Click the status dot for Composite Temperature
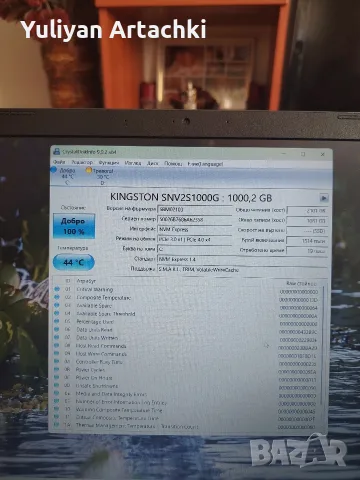 pos(57,297)
